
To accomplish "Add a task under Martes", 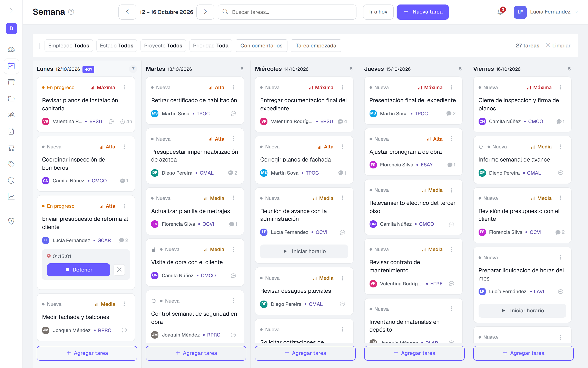I will 196,353.
